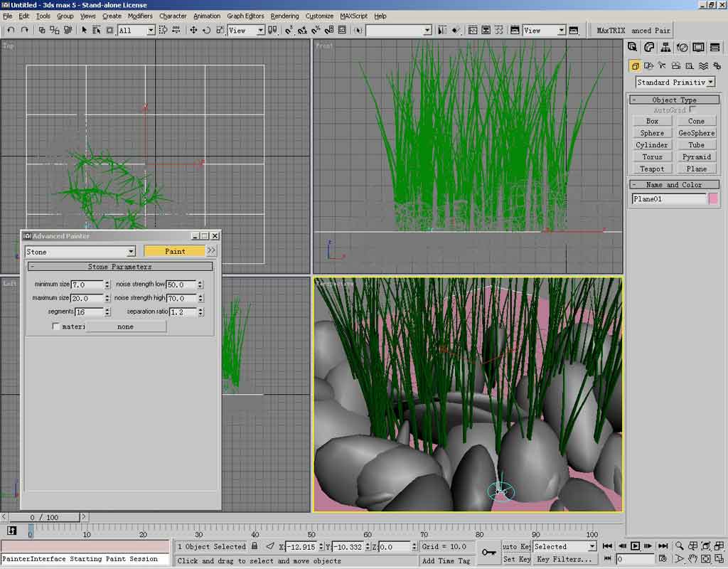Click the pink object color swatch
This screenshot has height=569, width=728.
click(x=713, y=199)
